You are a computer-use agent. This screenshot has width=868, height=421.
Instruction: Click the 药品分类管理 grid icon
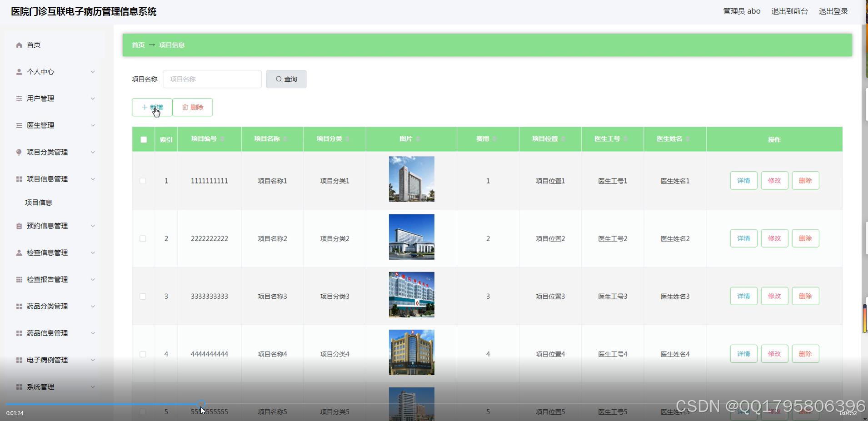pyautogui.click(x=19, y=306)
